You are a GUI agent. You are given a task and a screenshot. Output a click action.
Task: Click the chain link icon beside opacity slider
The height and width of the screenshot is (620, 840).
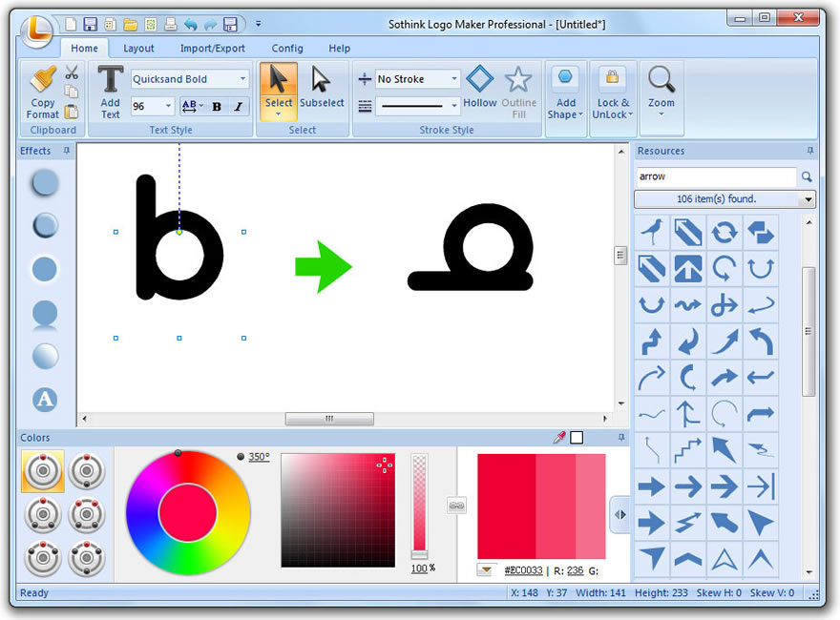[456, 506]
